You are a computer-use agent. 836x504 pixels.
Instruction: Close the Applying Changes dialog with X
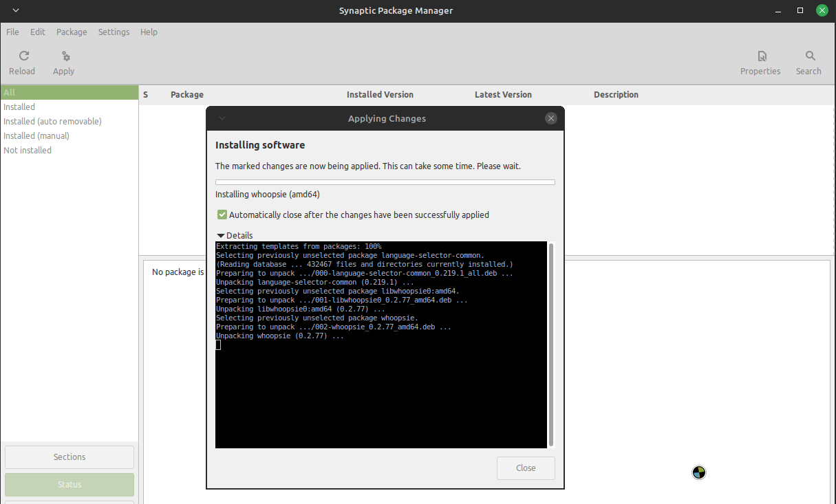(x=550, y=118)
